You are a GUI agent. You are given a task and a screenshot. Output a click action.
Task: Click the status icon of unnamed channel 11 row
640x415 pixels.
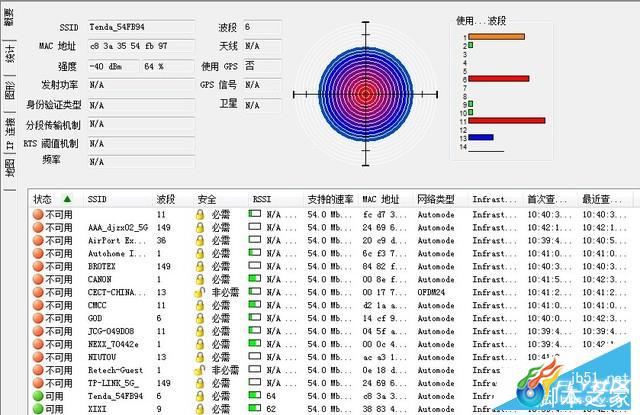pyautogui.click(x=38, y=215)
